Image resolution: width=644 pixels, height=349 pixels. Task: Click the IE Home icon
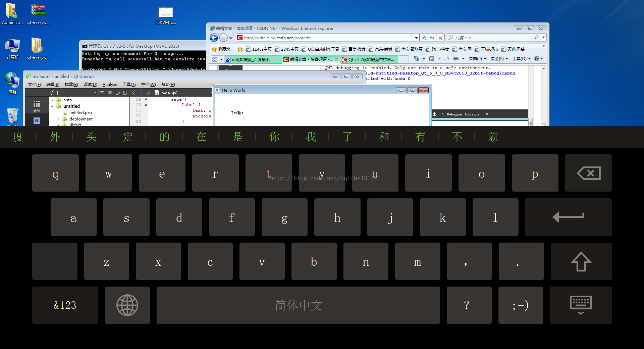(416, 58)
